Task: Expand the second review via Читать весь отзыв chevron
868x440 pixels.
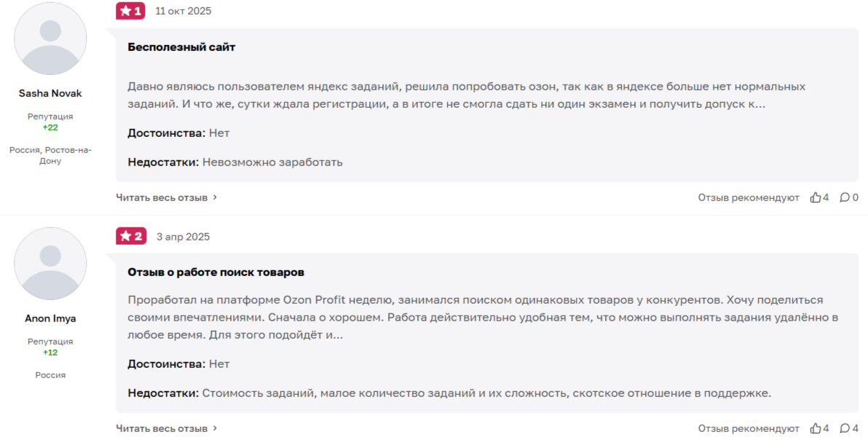Action: click(x=213, y=428)
